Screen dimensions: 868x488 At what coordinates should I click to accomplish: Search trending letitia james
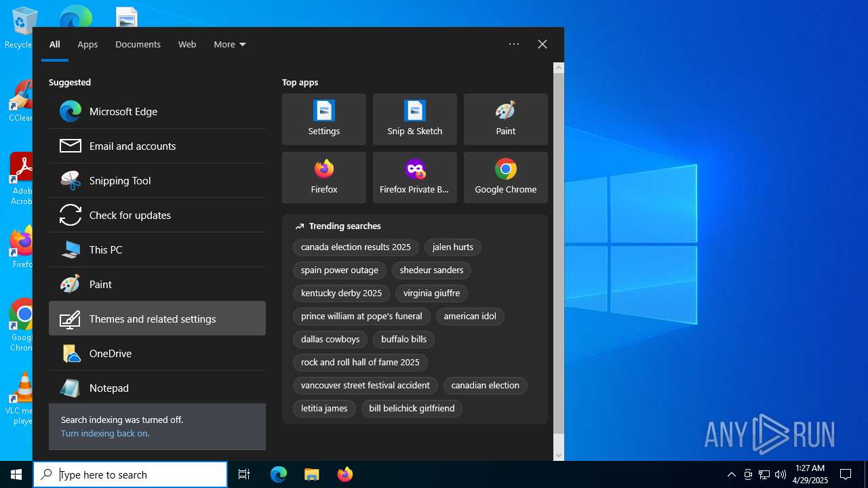(324, 409)
